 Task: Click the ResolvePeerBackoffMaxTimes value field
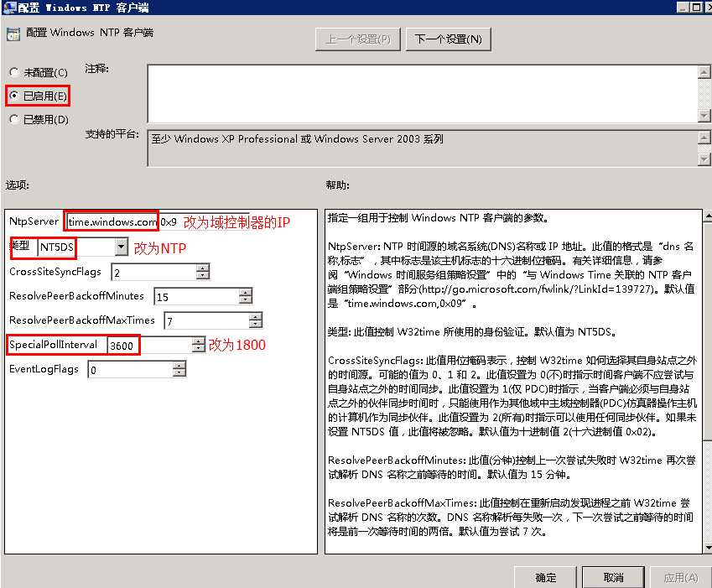206,321
